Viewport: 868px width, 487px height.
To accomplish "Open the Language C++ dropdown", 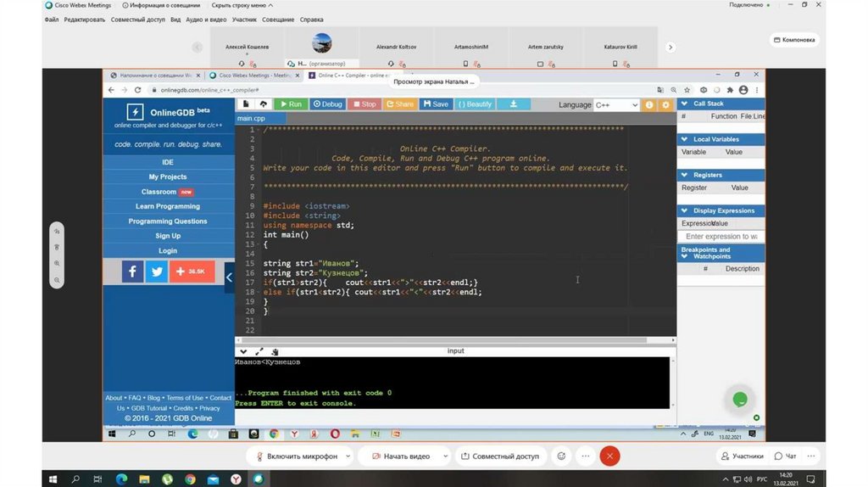I will click(616, 104).
